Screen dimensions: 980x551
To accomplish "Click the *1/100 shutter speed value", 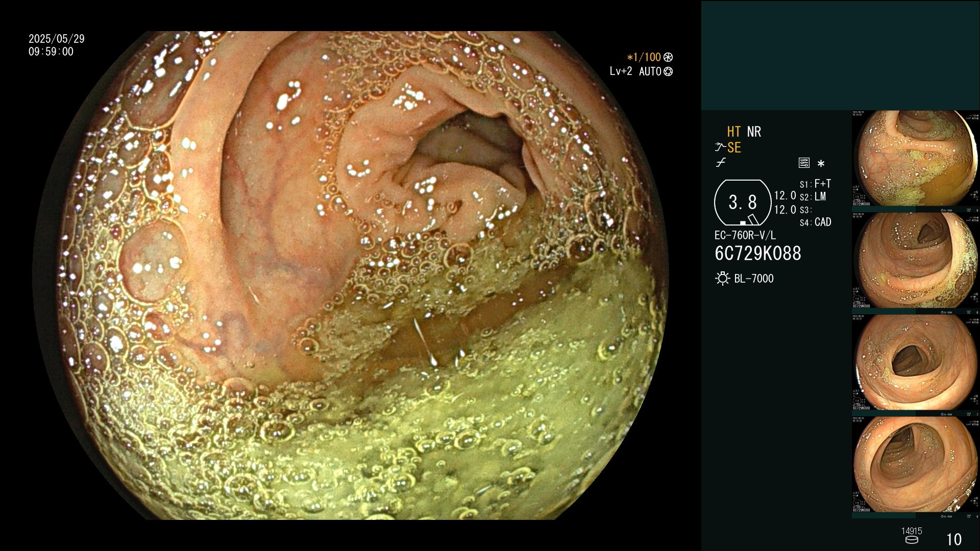I will coord(644,58).
